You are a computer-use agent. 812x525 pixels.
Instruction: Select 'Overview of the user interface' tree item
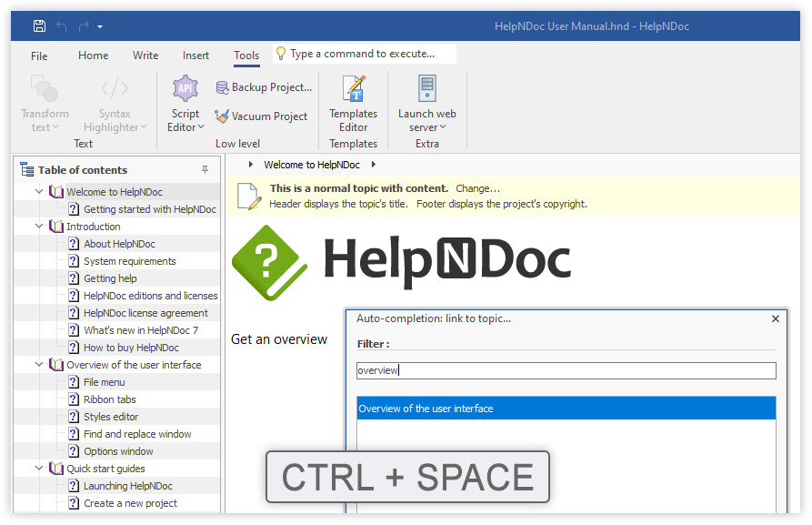click(134, 365)
